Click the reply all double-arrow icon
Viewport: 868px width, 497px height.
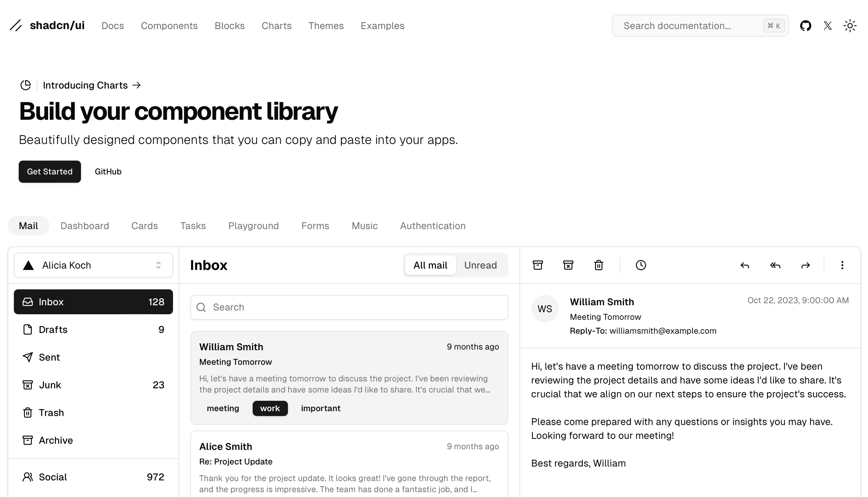coord(775,265)
